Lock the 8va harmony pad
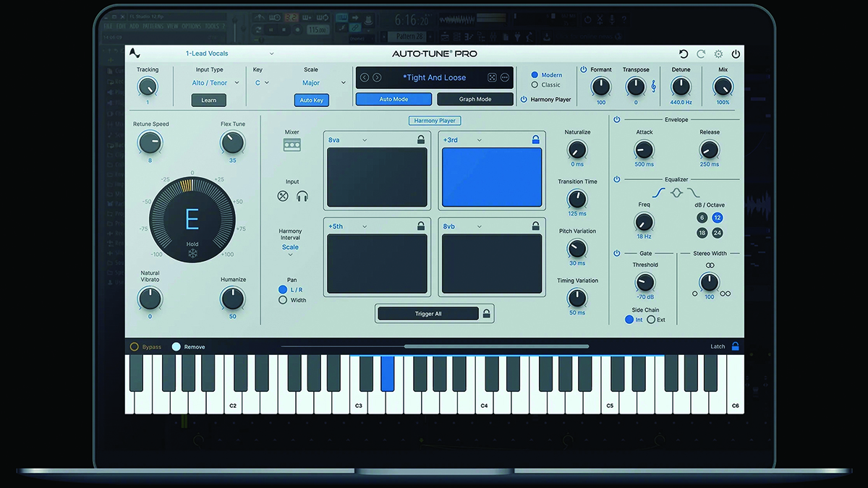Screen dimensions: 868x488 click(421, 140)
